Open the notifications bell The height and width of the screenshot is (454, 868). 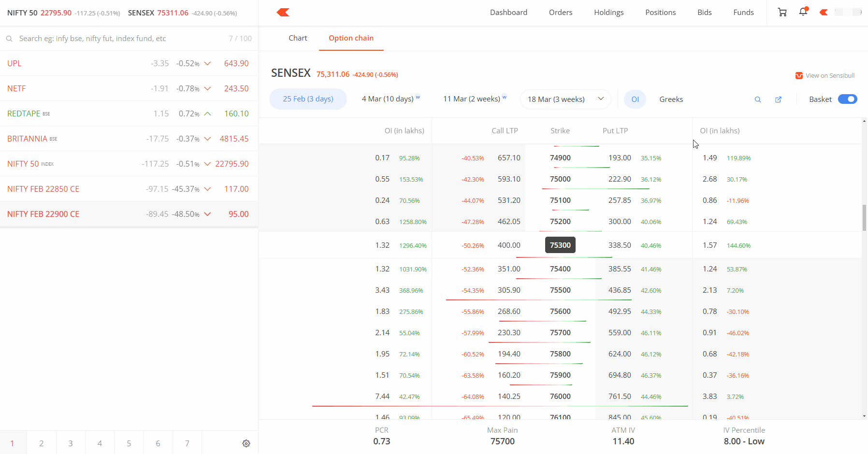(x=803, y=12)
